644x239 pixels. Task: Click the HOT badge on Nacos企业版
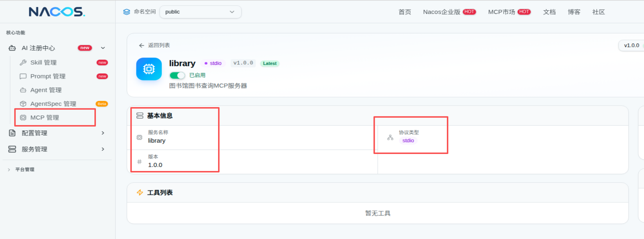pos(469,12)
